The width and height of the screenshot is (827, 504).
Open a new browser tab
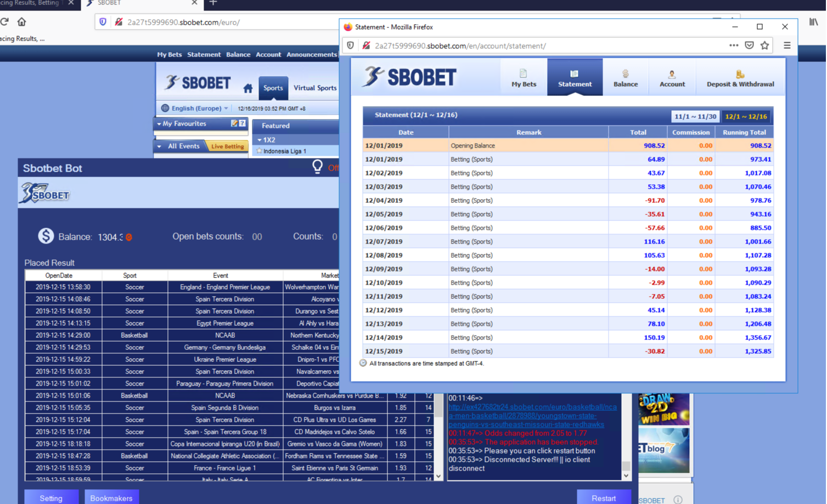point(213,3)
